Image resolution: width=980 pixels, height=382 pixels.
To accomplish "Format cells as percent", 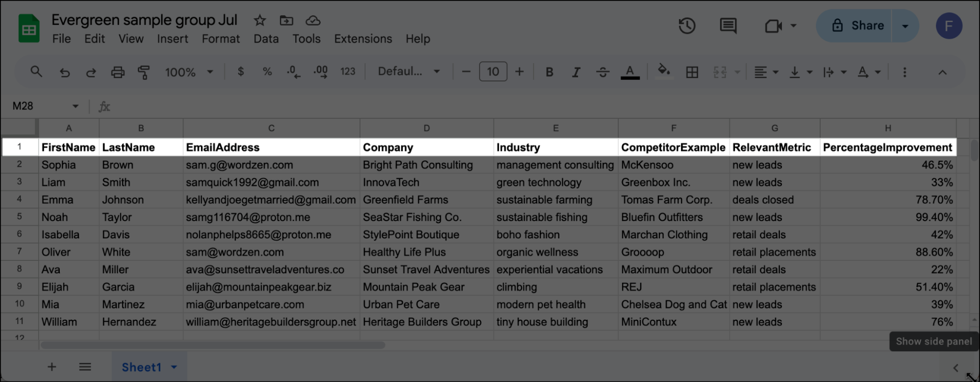I will tap(267, 72).
